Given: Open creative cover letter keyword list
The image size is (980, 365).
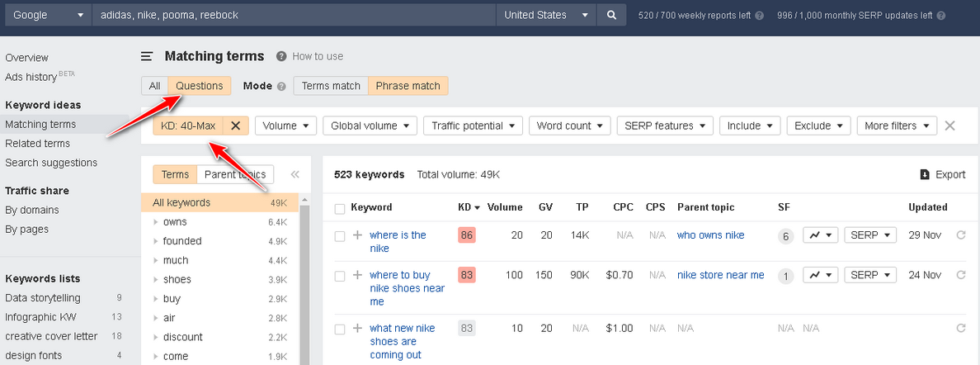Looking at the screenshot, I should point(51,336).
